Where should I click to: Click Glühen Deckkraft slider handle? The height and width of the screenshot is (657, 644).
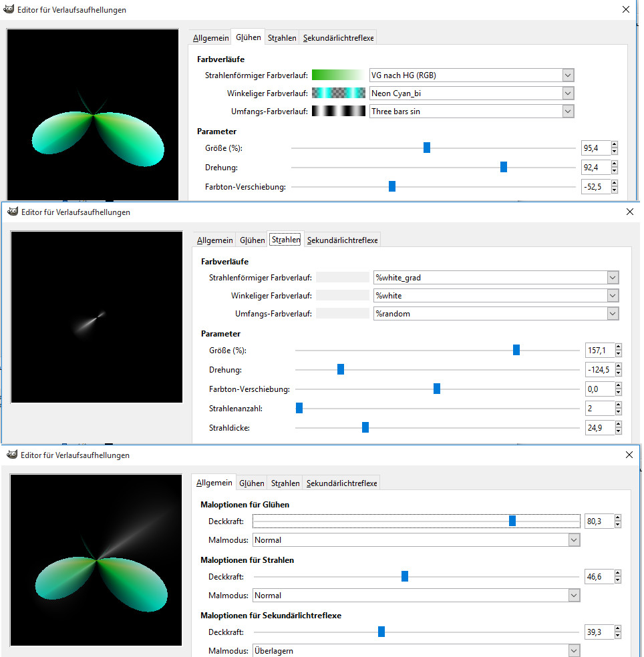tap(512, 520)
